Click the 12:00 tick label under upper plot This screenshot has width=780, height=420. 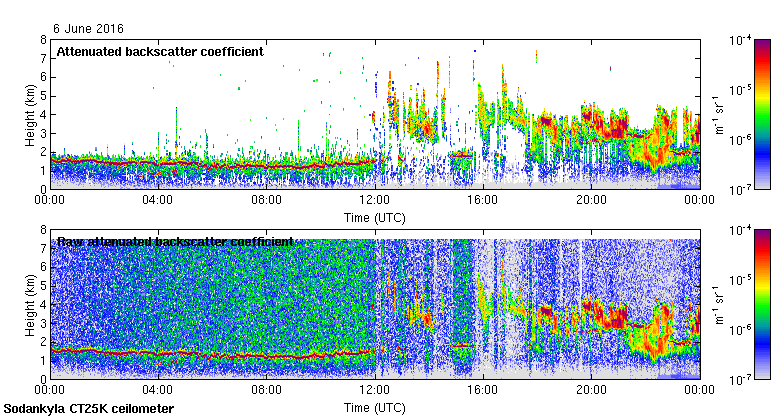point(375,200)
